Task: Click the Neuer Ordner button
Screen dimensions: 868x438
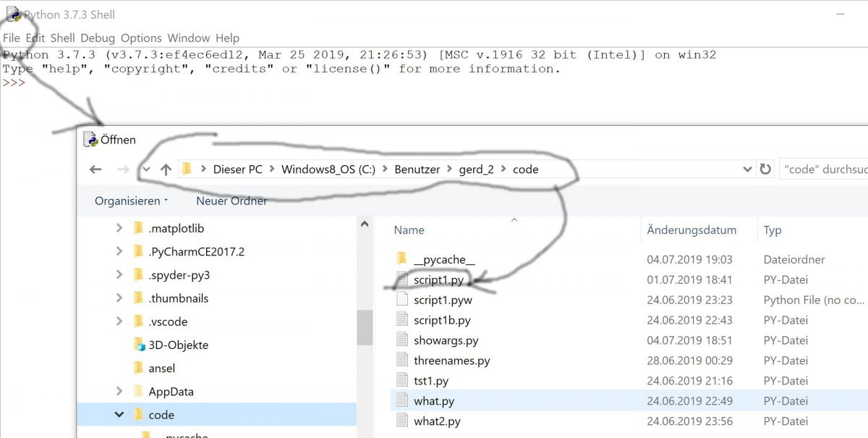Action: (x=231, y=201)
